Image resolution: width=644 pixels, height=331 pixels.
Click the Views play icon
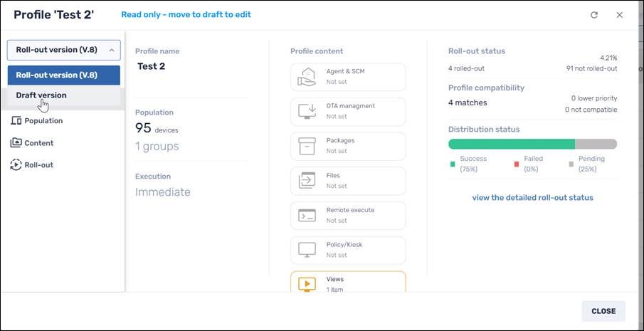[x=307, y=284]
